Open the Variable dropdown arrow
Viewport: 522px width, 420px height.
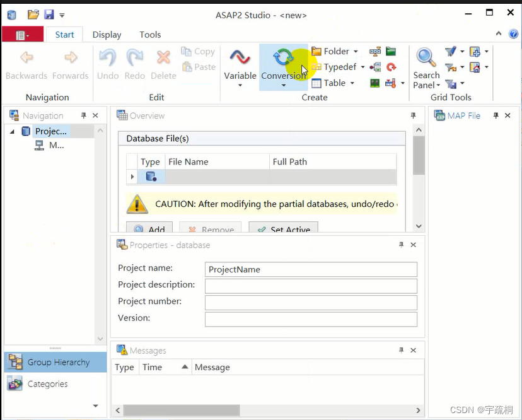coord(240,86)
